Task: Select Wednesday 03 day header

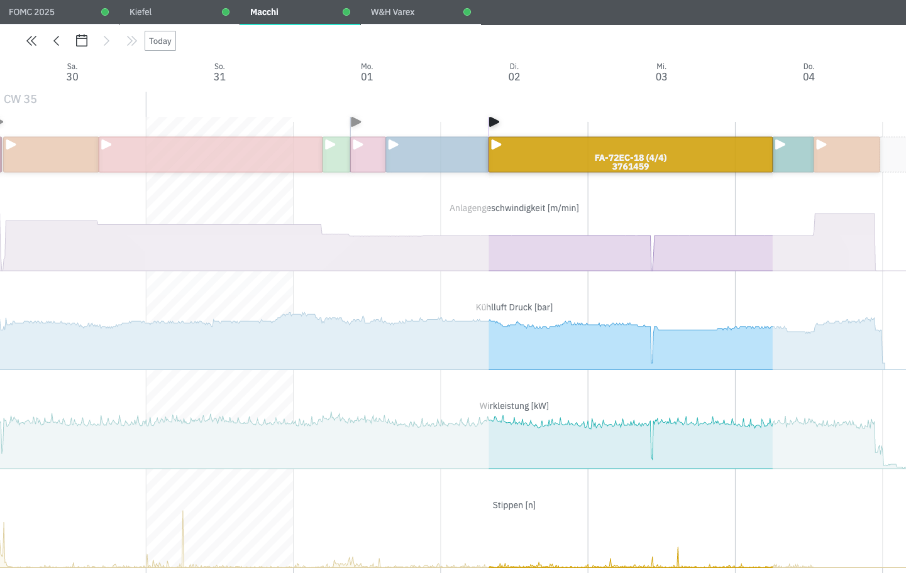Action: pos(661,72)
